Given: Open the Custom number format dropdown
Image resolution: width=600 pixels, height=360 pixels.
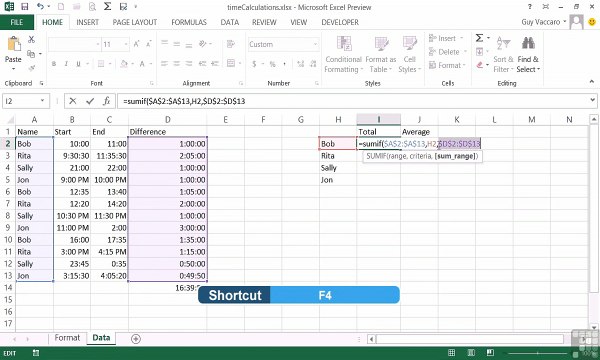Looking at the screenshot, I should [x=316, y=44].
